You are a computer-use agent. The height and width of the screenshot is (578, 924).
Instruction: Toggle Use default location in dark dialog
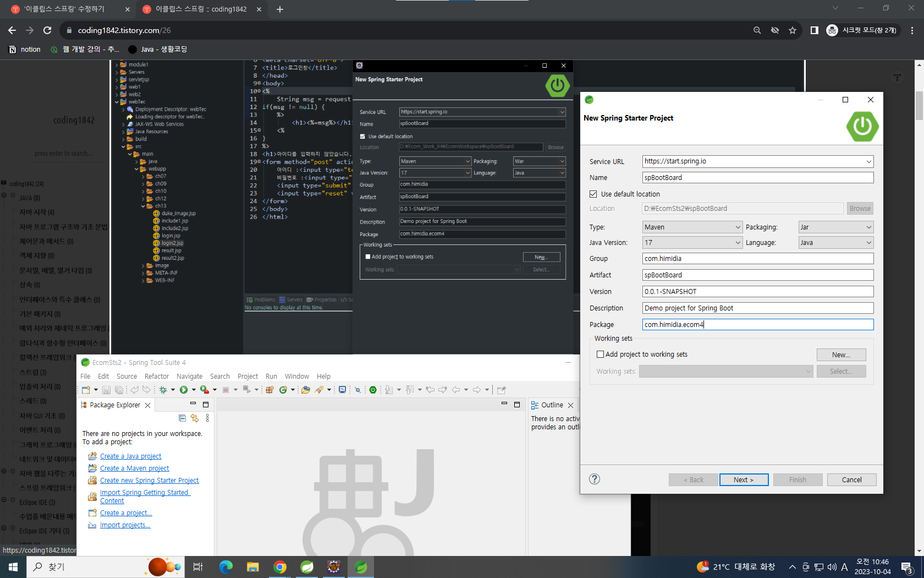click(x=362, y=137)
